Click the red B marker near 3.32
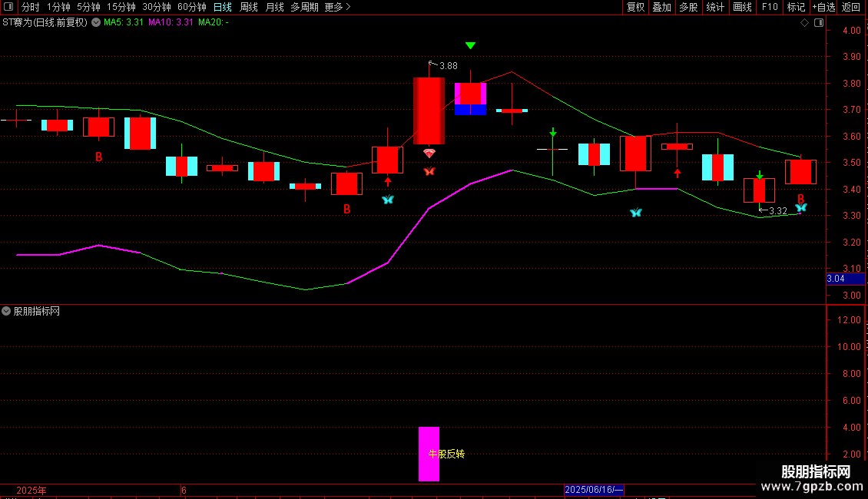 tap(800, 199)
